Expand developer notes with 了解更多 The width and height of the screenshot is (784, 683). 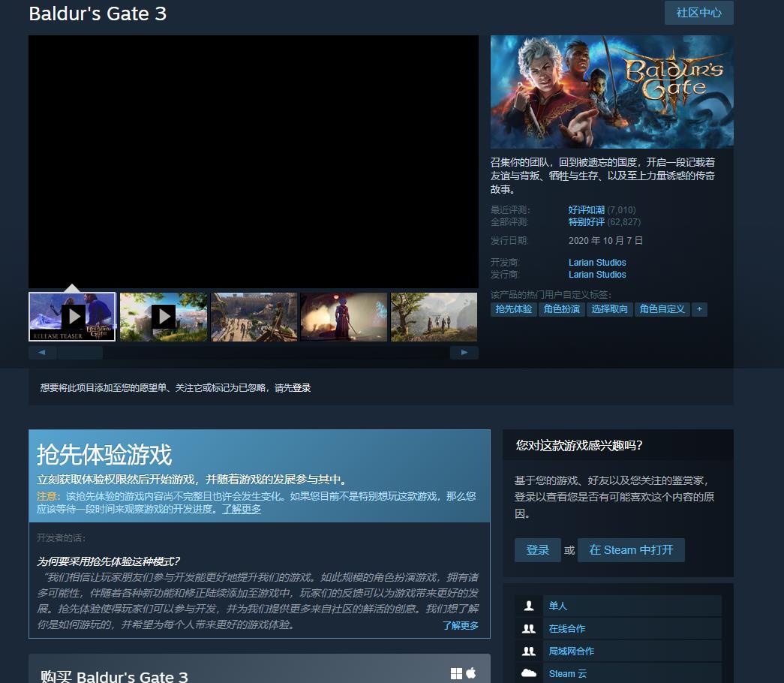coord(461,625)
